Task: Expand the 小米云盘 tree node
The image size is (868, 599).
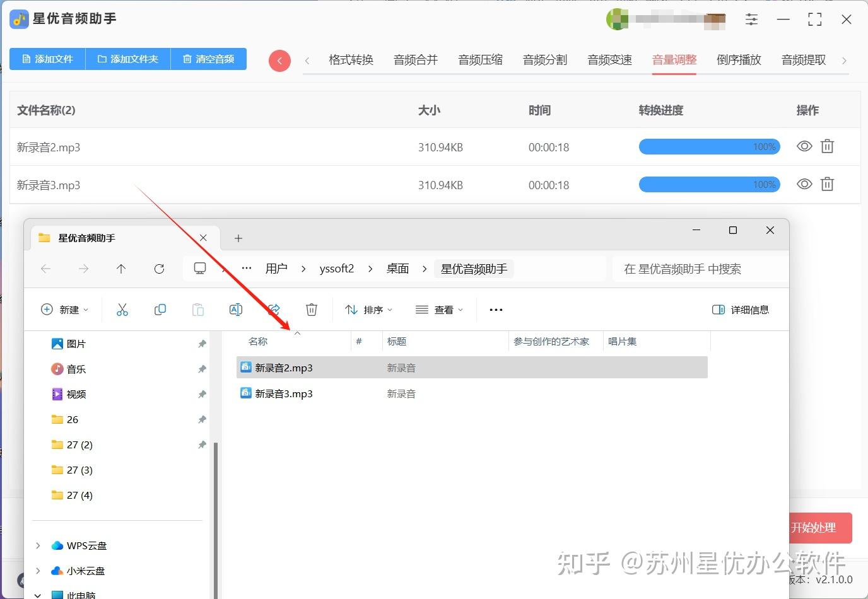Action: coord(38,571)
